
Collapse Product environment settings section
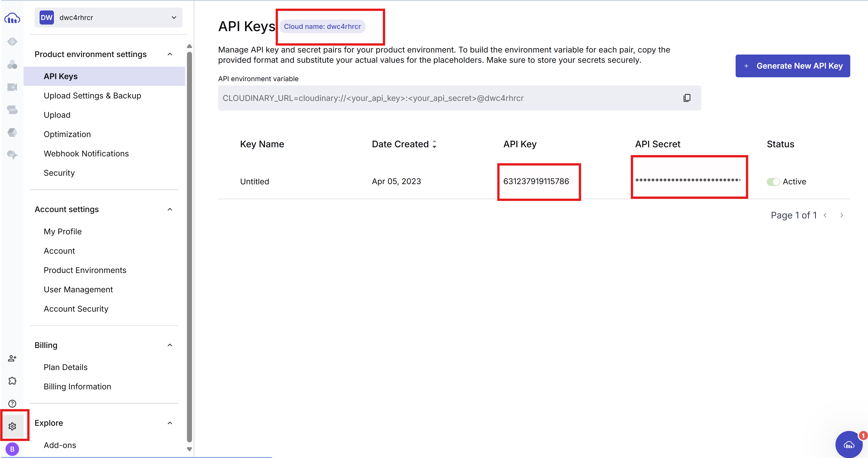(170, 54)
